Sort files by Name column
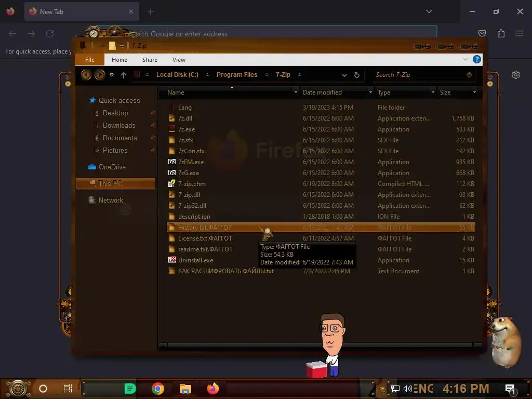 176,92
